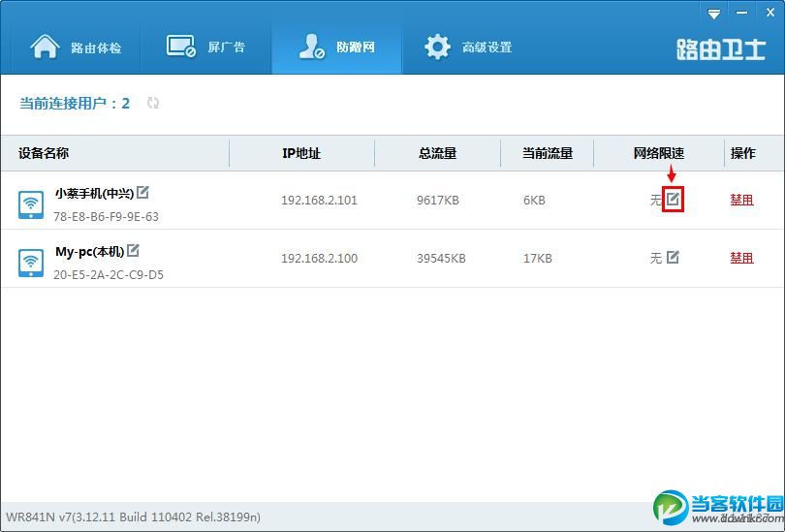Viewport: 785px width, 532px height.
Task: Click WiFi device icon of My-pc(本机)
Action: [x=31, y=263]
